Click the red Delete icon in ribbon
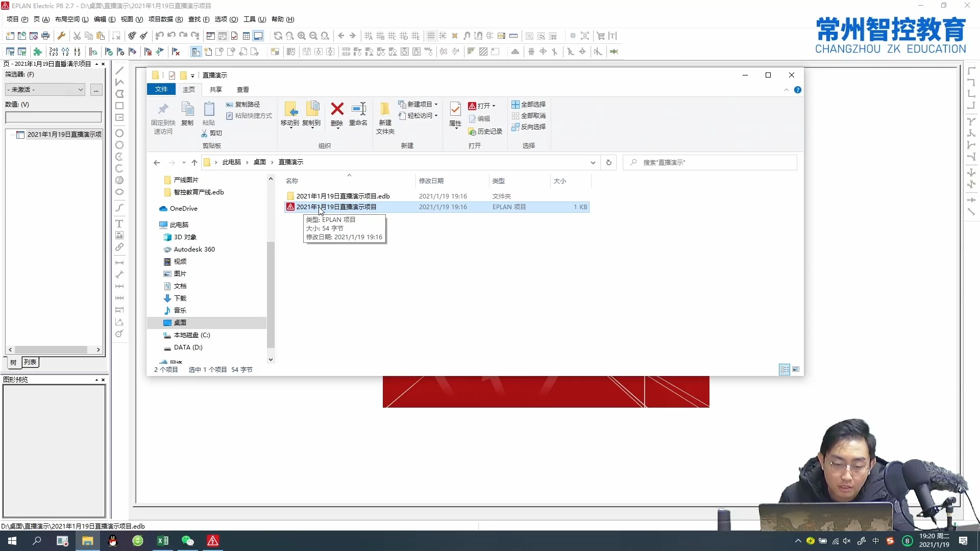Image resolution: width=980 pixels, height=551 pixels. (x=337, y=109)
